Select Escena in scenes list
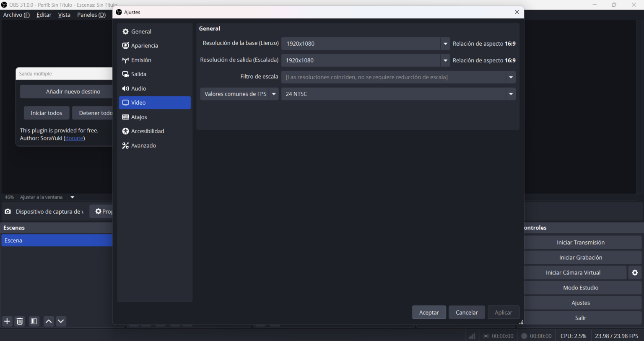The image size is (644, 341). 57,240
